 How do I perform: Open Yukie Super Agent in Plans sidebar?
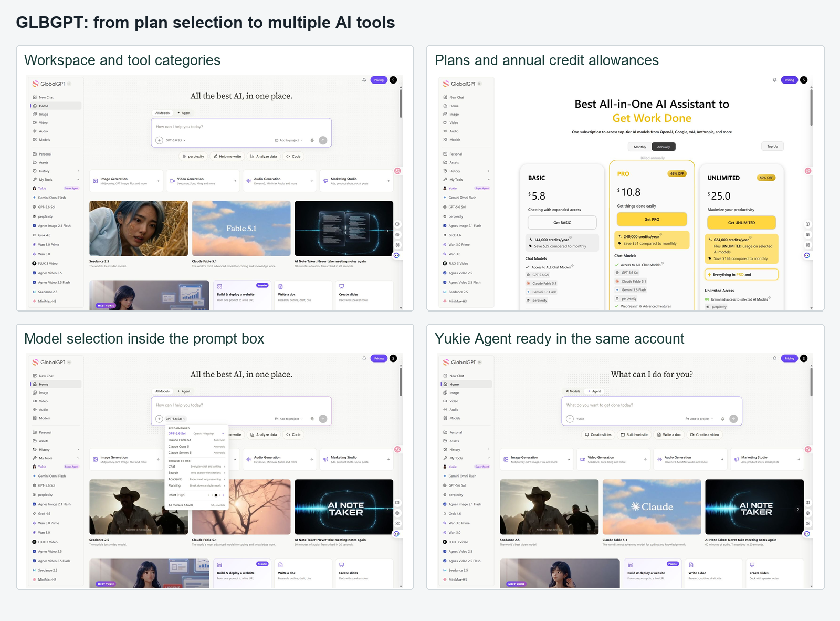[x=466, y=188]
